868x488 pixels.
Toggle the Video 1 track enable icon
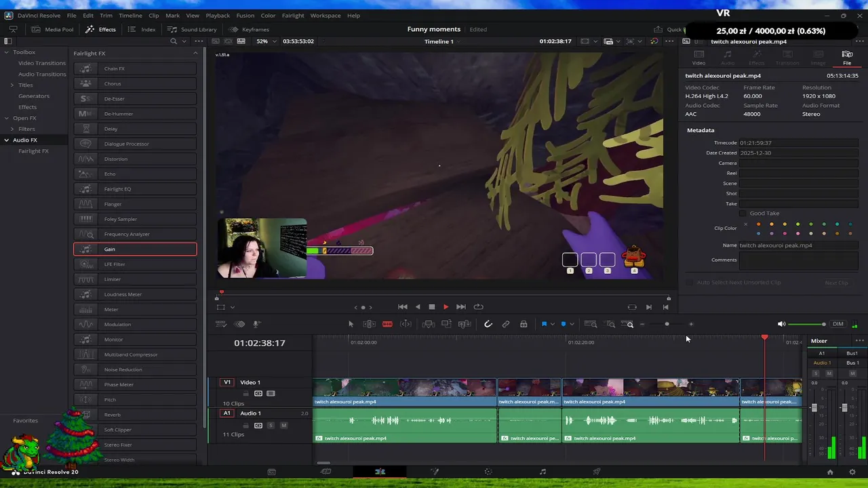271,394
